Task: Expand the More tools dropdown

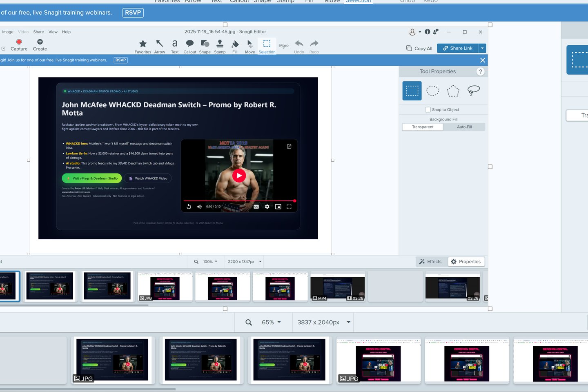Action: (284, 47)
